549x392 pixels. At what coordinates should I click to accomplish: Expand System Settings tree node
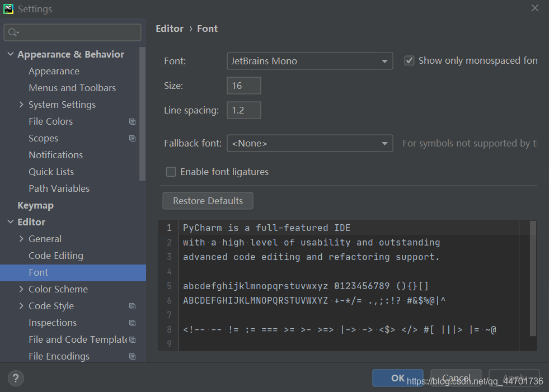click(21, 105)
